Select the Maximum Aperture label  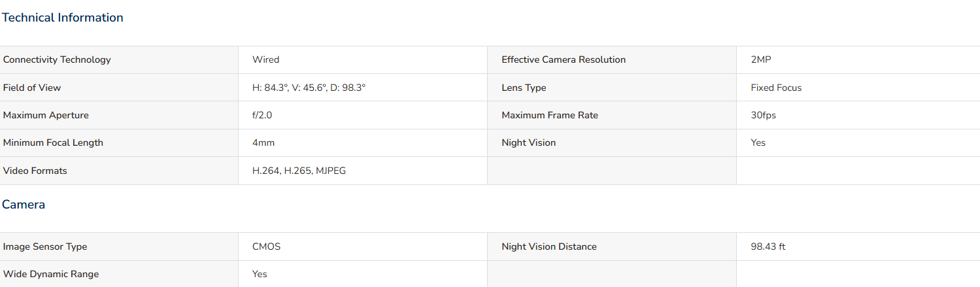46,115
